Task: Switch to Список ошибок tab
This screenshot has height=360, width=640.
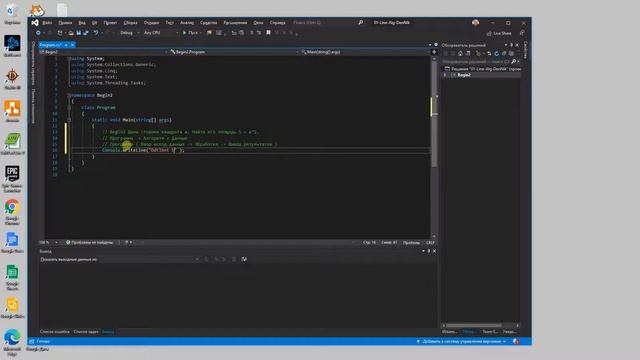Action: [55, 332]
